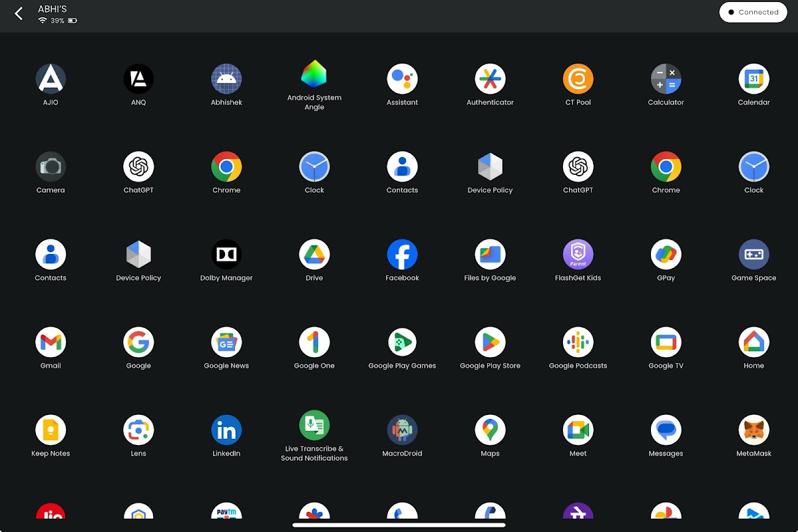
Task: Launch the Camera app
Action: (51, 167)
